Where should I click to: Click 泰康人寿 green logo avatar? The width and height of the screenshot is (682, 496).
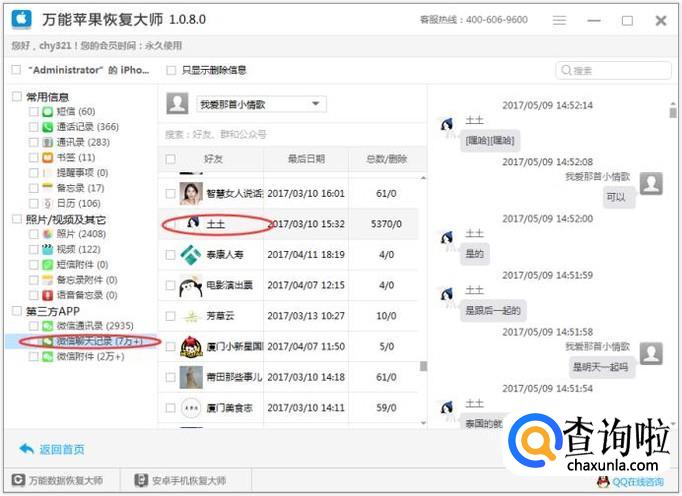pos(191,255)
